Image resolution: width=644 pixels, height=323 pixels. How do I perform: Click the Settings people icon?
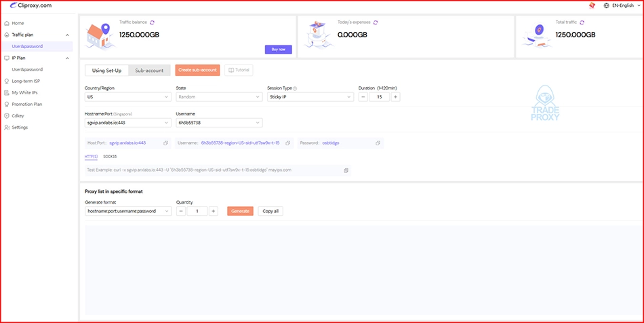[7, 128]
